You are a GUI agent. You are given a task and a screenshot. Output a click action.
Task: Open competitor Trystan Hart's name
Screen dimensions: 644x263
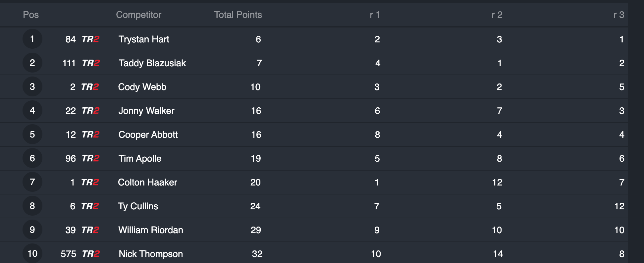tap(144, 39)
